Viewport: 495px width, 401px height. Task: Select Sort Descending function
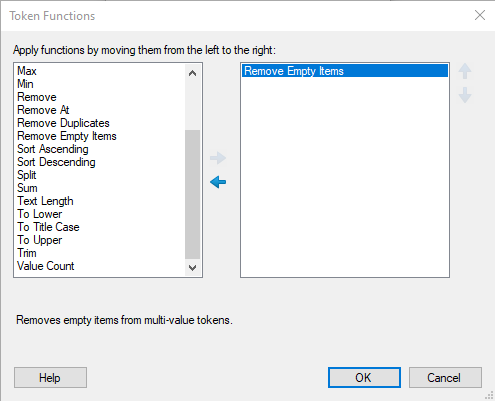[56, 162]
